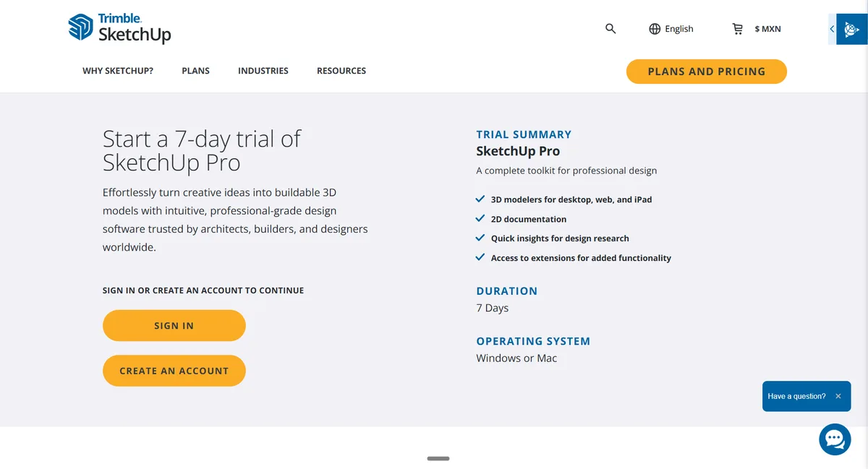868x469 pixels.
Task: Click the gray handle bar at bottom
Action: (438, 458)
